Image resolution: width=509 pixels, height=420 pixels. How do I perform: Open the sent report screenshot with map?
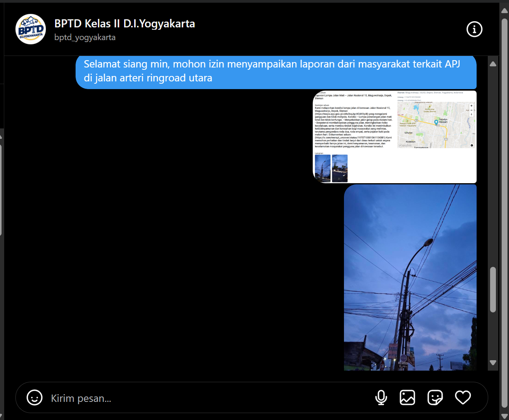pyautogui.click(x=394, y=137)
